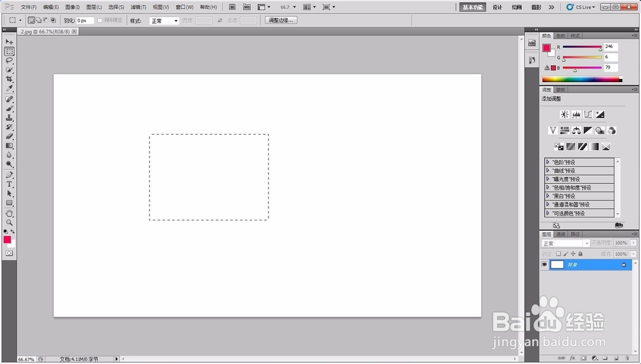
Task: Select the History Brush tool
Action: [9, 127]
